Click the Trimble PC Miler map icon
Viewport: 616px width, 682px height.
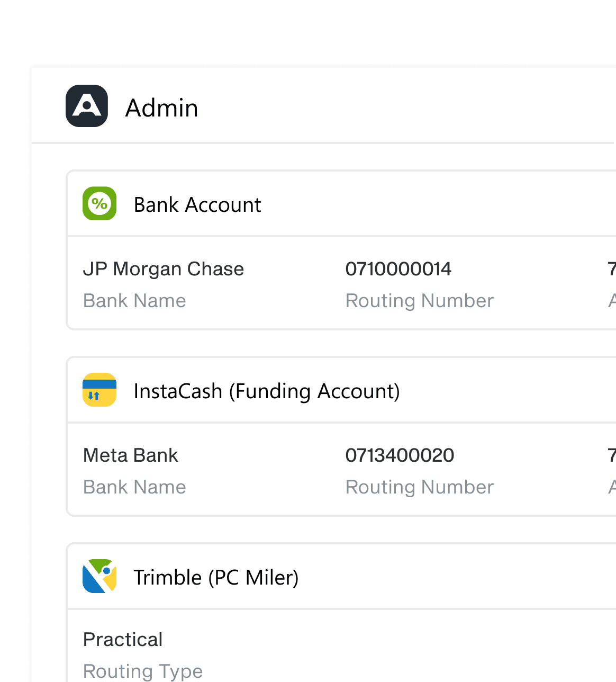[x=99, y=576]
